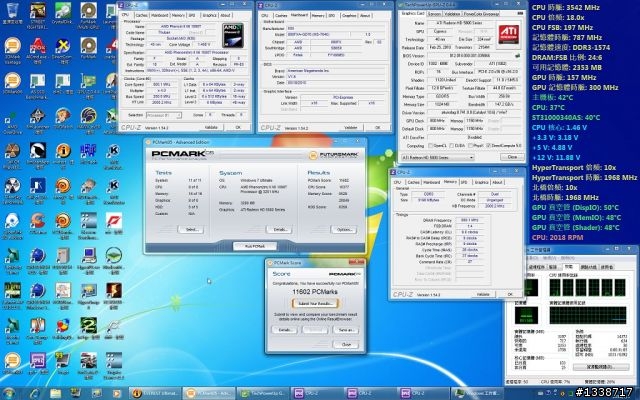Click Save as in PCMark Score dialog
640x400 pixels.
(346, 329)
